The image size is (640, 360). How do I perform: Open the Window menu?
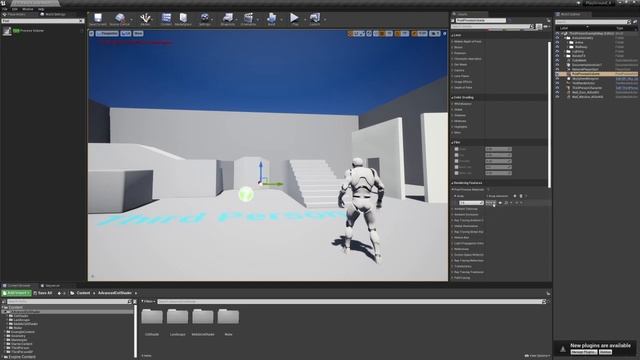(x=28, y=9)
